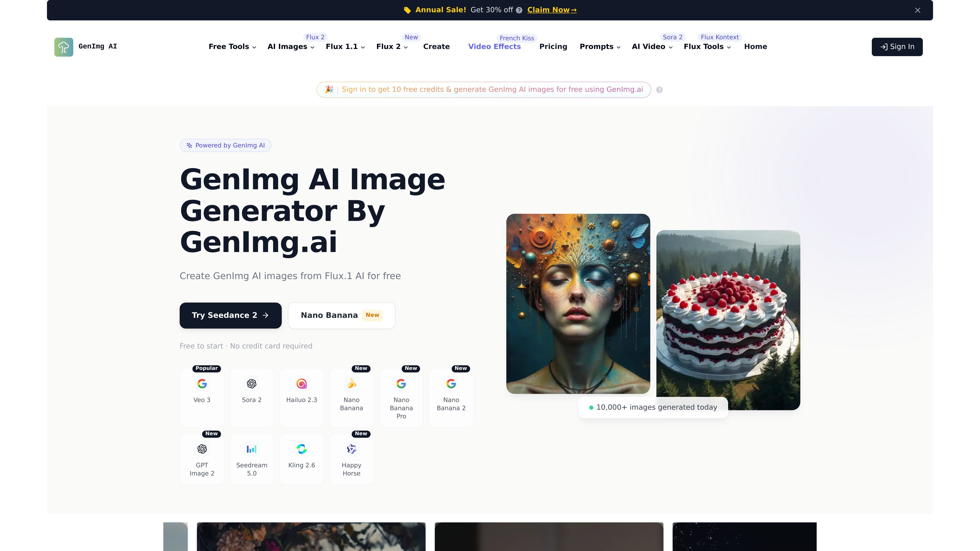
Task: Open the AI Video dropdown menu
Action: pyautogui.click(x=652, y=47)
